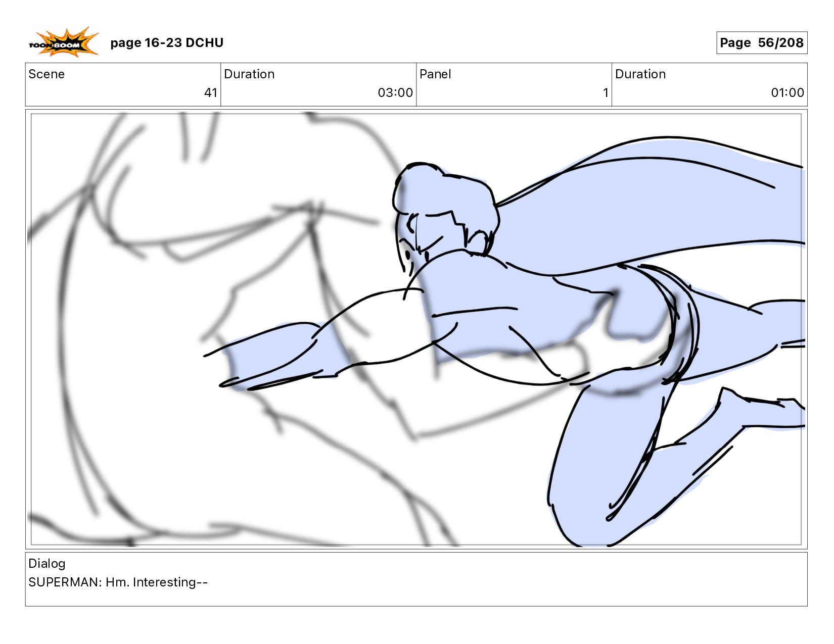Viewport: 834px width, 644px height.
Task: Click the Toon Boom logo
Action: (64, 42)
